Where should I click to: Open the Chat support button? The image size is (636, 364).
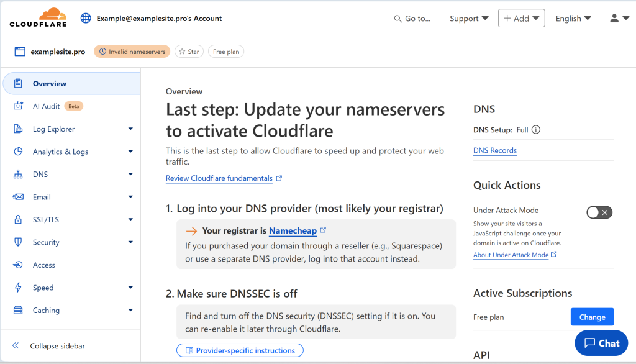pyautogui.click(x=601, y=344)
